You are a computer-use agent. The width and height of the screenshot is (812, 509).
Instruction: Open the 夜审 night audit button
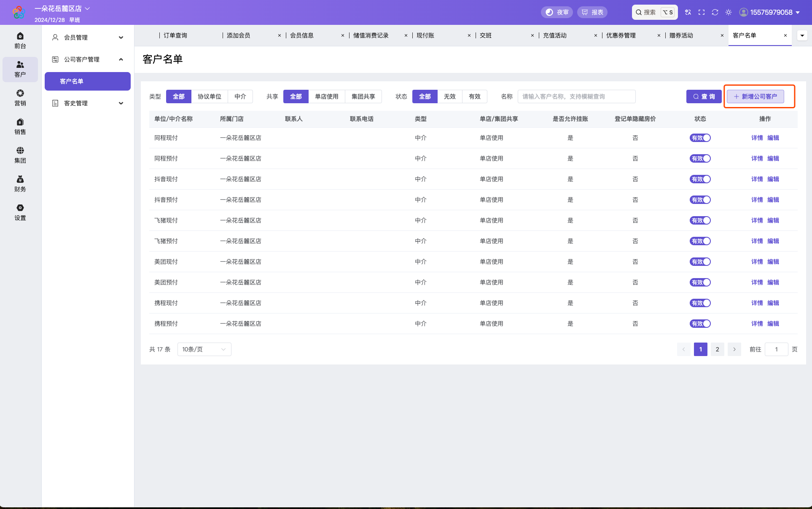pos(557,12)
